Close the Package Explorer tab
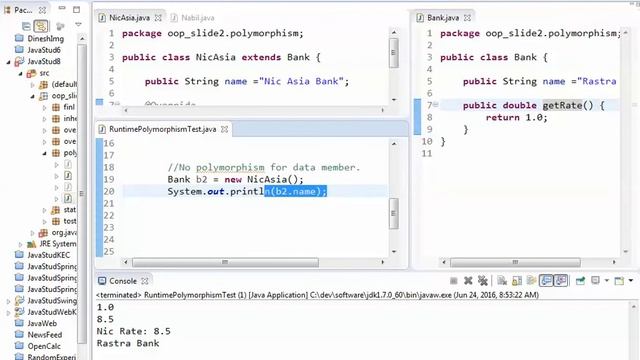This screenshot has width=640, height=360. pyautogui.click(x=42, y=10)
